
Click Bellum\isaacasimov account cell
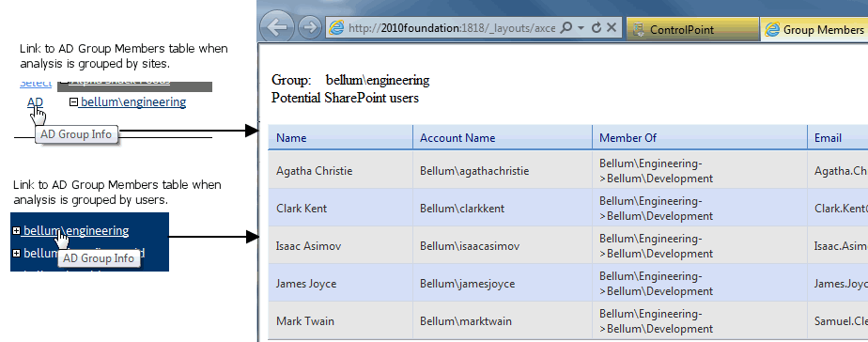pos(502,246)
